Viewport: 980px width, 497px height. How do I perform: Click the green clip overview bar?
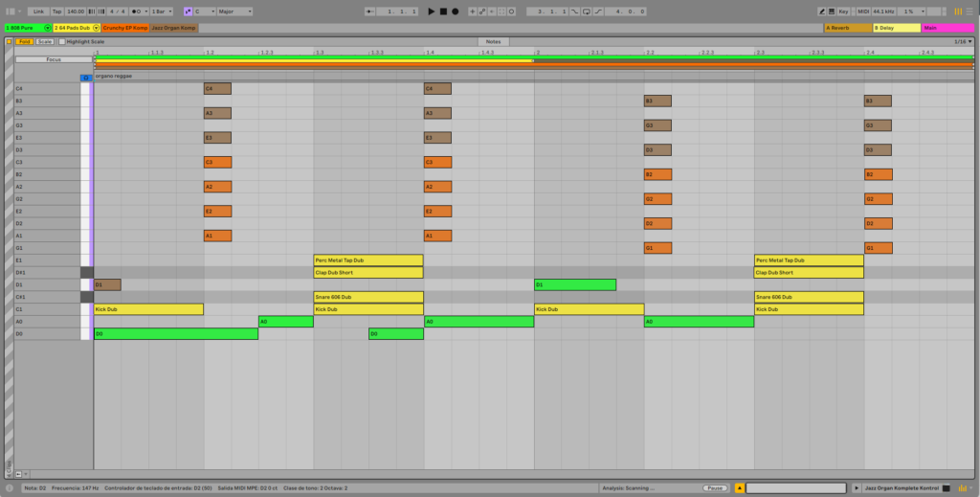(534, 56)
